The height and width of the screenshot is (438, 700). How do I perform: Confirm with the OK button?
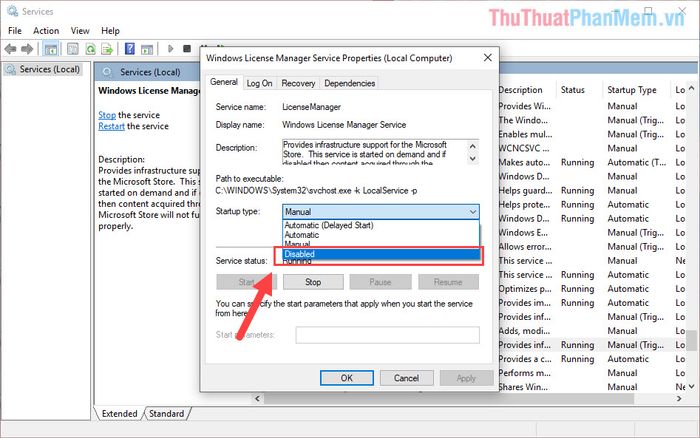347,378
